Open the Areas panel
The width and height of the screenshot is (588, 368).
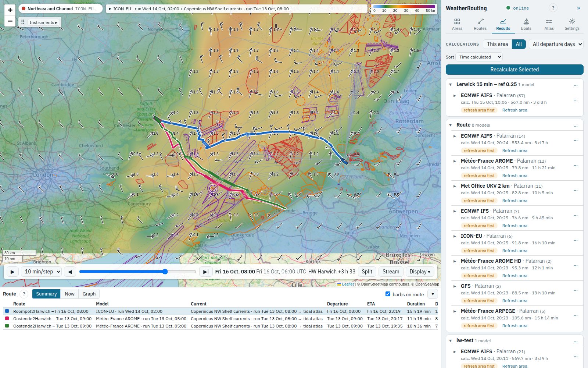457,24
